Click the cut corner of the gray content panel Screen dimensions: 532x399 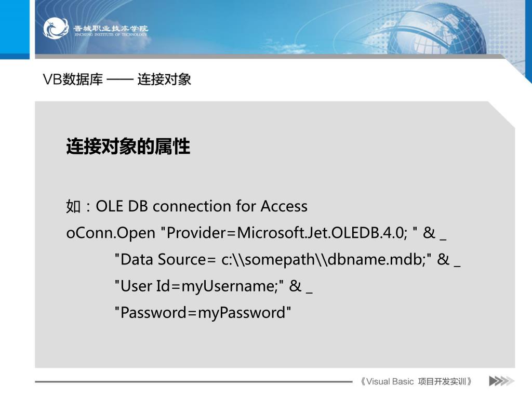pyautogui.click(x=502, y=114)
